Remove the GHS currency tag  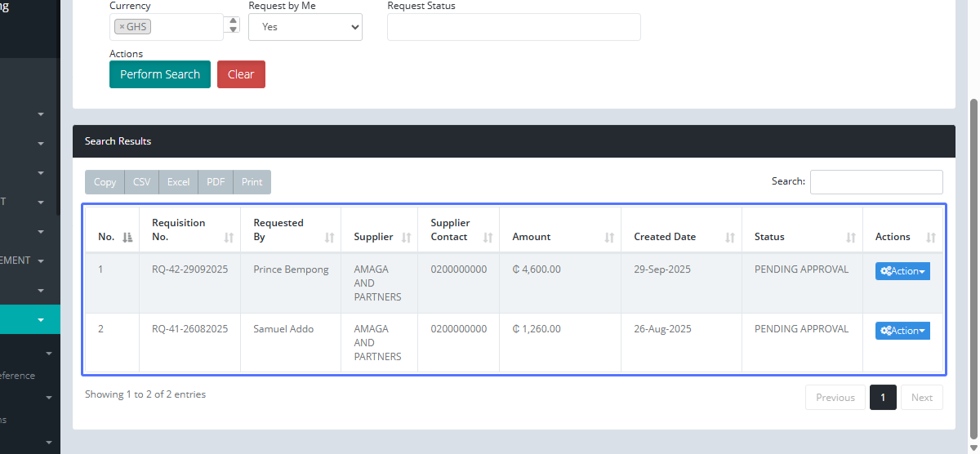click(122, 27)
